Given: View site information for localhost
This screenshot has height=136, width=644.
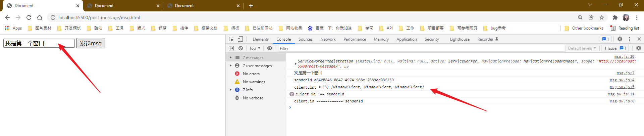Looking at the screenshot, I should click(x=53, y=17).
